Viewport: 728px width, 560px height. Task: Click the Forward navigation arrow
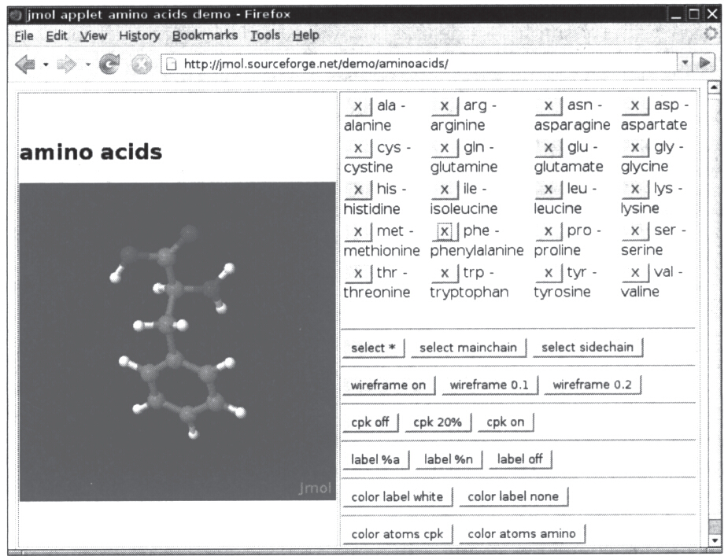(x=66, y=64)
